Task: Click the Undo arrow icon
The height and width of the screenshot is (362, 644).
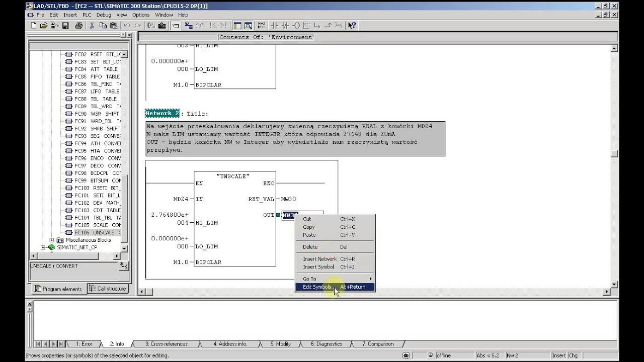Action: 127,26
